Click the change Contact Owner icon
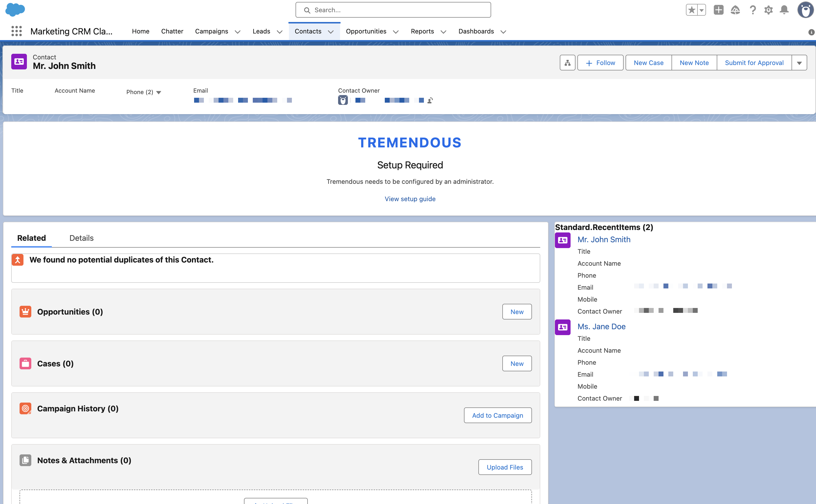Image resolution: width=816 pixels, height=504 pixels. point(430,100)
